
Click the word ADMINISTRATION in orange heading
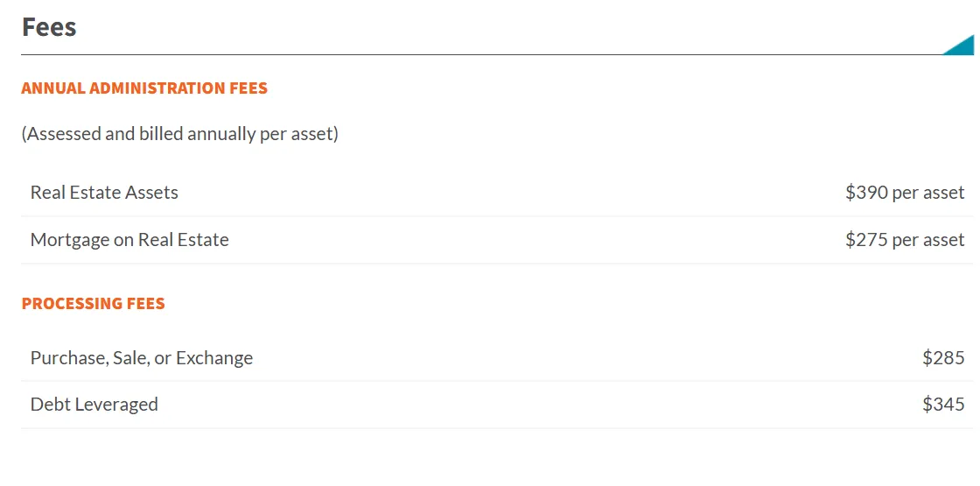154,88
